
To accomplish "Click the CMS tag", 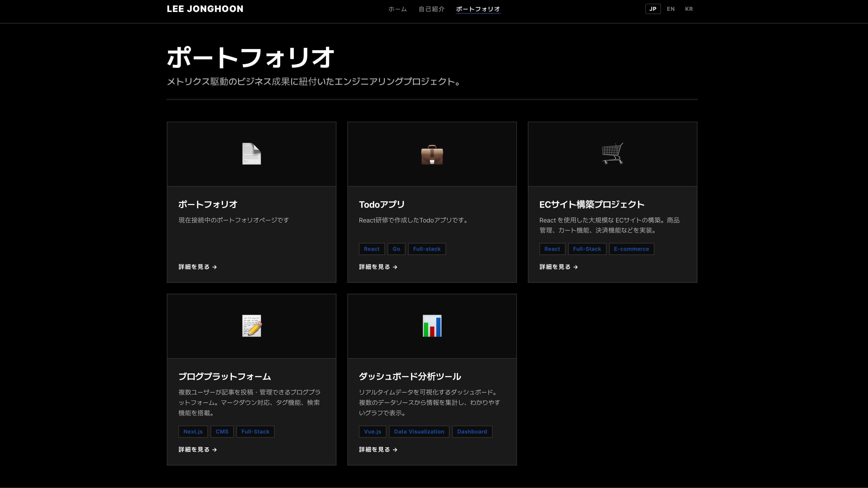I will tap(222, 431).
